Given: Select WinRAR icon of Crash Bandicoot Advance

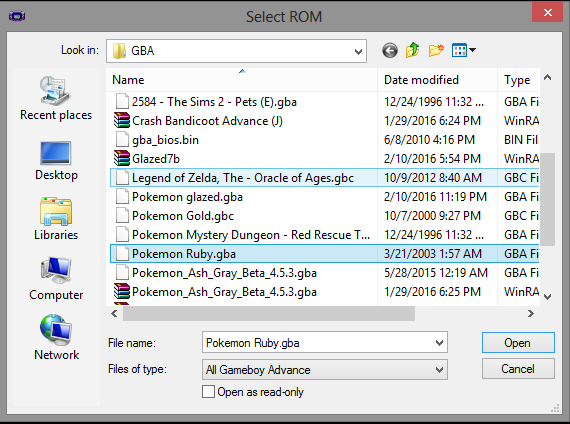Looking at the screenshot, I should tap(122, 120).
